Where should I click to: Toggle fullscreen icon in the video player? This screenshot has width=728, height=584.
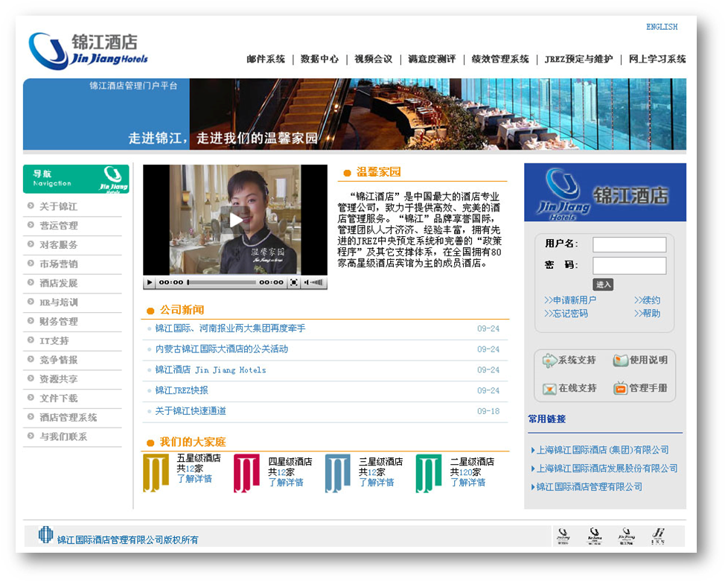[x=294, y=282]
